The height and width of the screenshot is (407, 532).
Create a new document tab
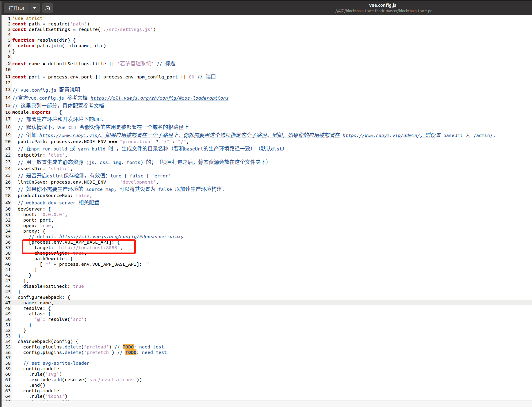point(47,8)
